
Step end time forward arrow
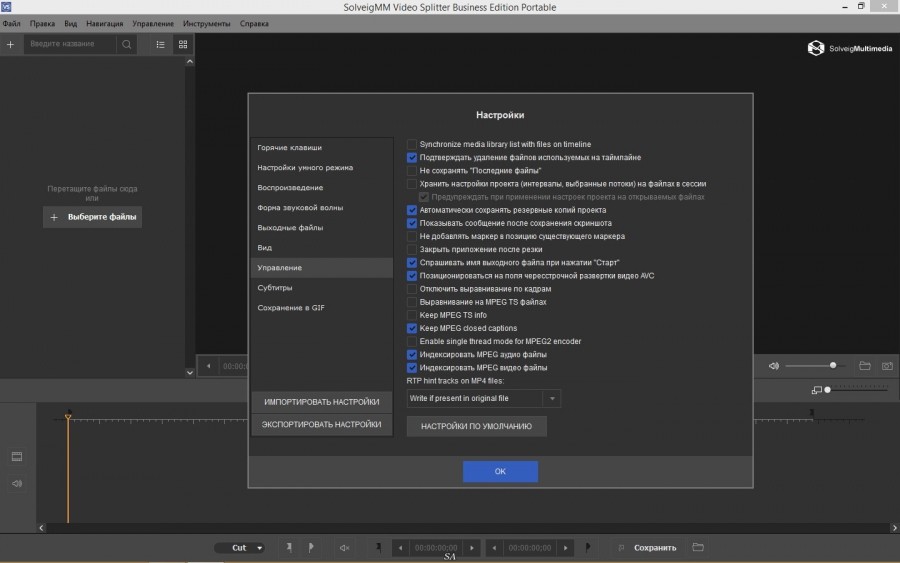point(565,548)
